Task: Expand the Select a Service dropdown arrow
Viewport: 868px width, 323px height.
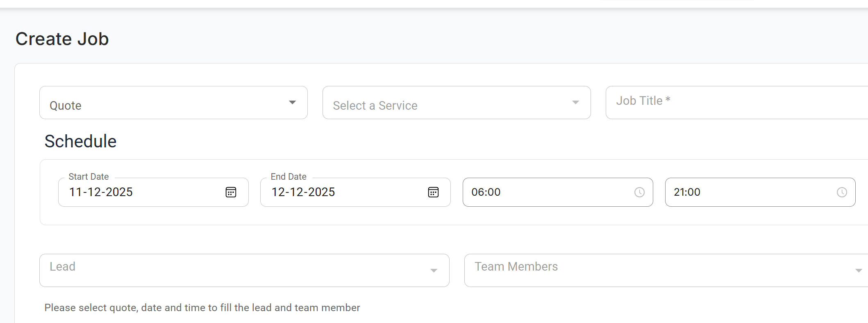Action: 575,102
